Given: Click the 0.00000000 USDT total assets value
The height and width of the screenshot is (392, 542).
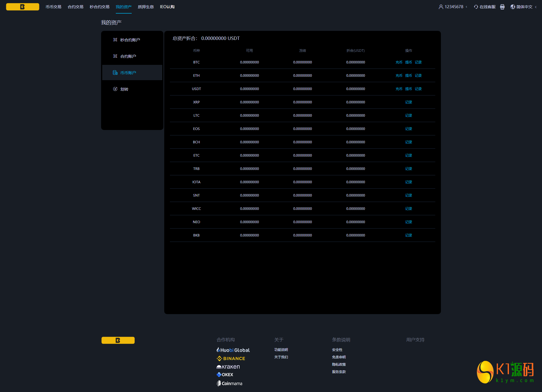Looking at the screenshot, I should (221, 38).
